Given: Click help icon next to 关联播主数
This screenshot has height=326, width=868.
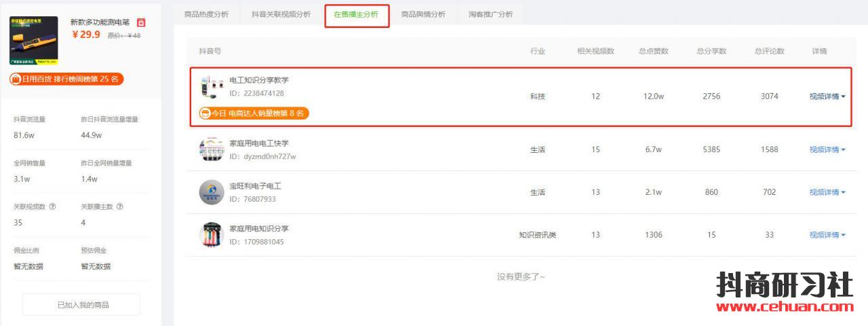Looking at the screenshot, I should (x=120, y=206).
